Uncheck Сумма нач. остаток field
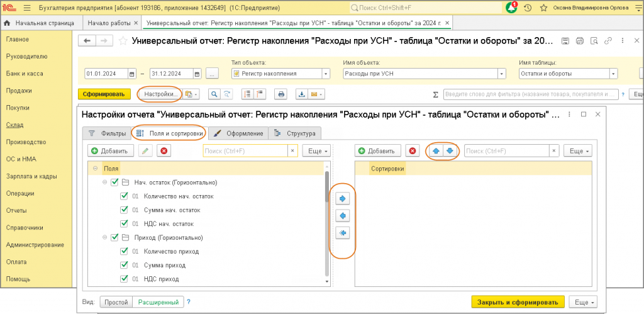 coord(124,210)
